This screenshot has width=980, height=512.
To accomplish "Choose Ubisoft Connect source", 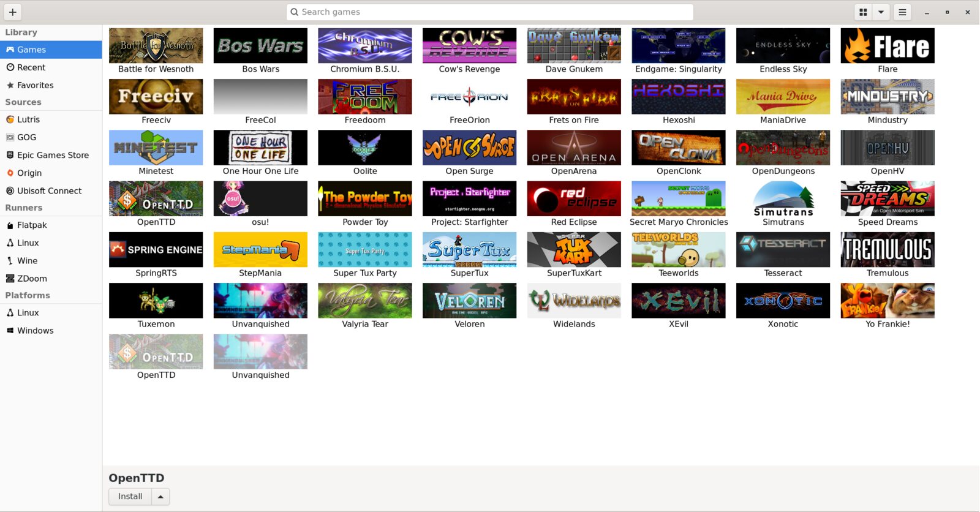I will pos(51,190).
